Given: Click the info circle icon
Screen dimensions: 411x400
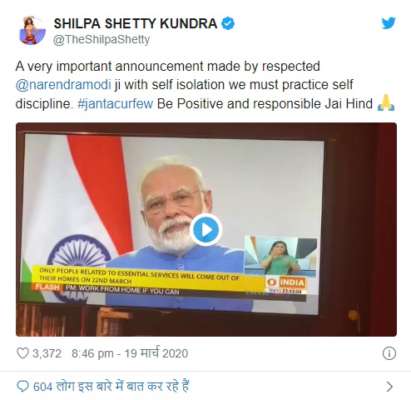Looking at the screenshot, I should tap(389, 353).
